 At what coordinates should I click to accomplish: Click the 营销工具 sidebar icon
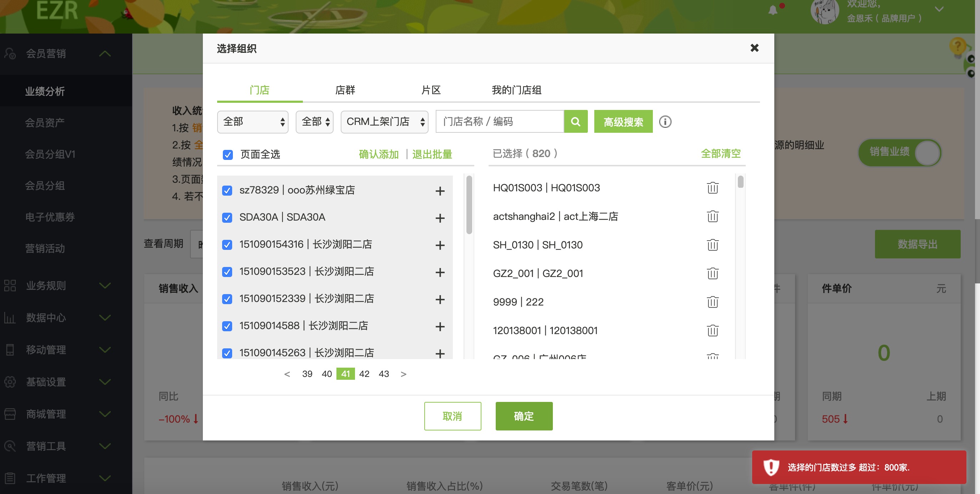click(x=10, y=446)
